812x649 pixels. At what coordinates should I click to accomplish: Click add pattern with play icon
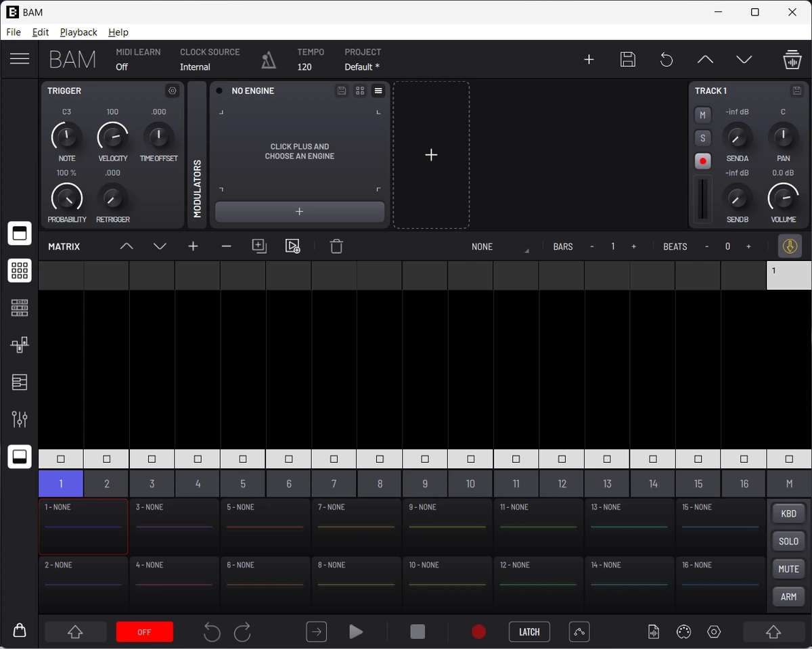(x=292, y=246)
